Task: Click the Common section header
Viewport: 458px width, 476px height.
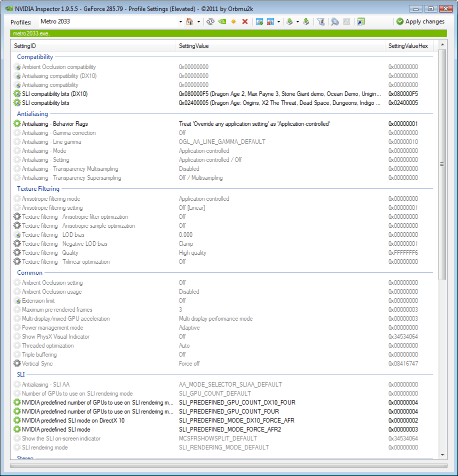Action: pos(30,273)
